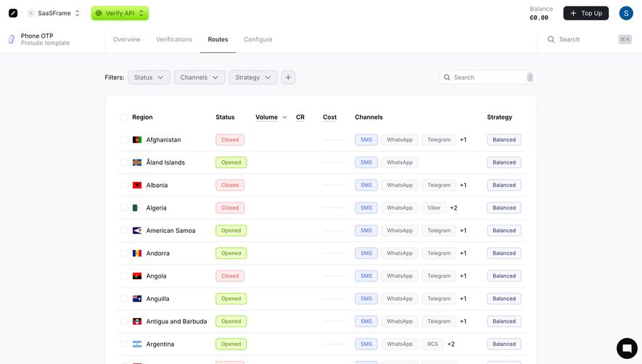Click the plus icon to add filter
Viewport: 642px width, 364px height.
288,78
